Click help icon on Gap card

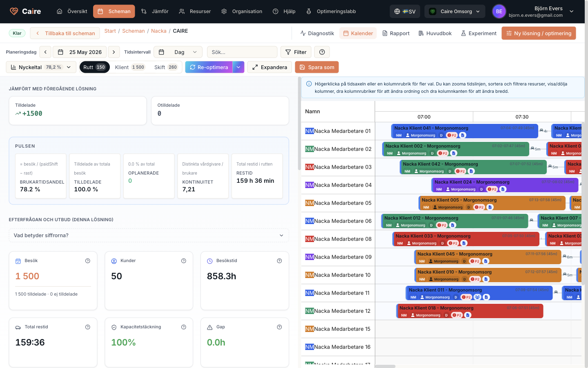279,327
